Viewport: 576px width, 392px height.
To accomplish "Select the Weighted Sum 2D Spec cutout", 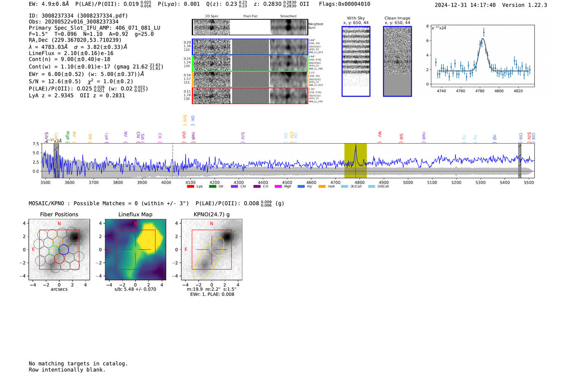I will pos(211,27).
